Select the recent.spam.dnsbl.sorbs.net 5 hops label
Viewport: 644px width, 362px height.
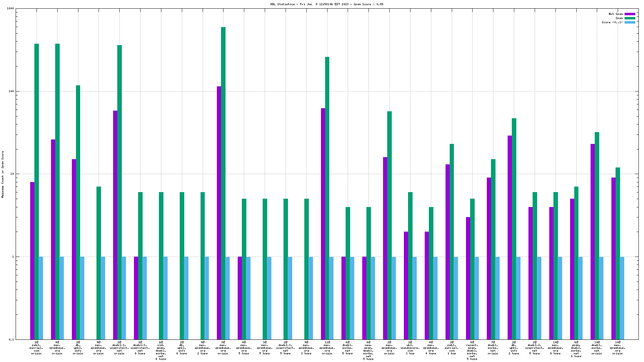pos(472,351)
